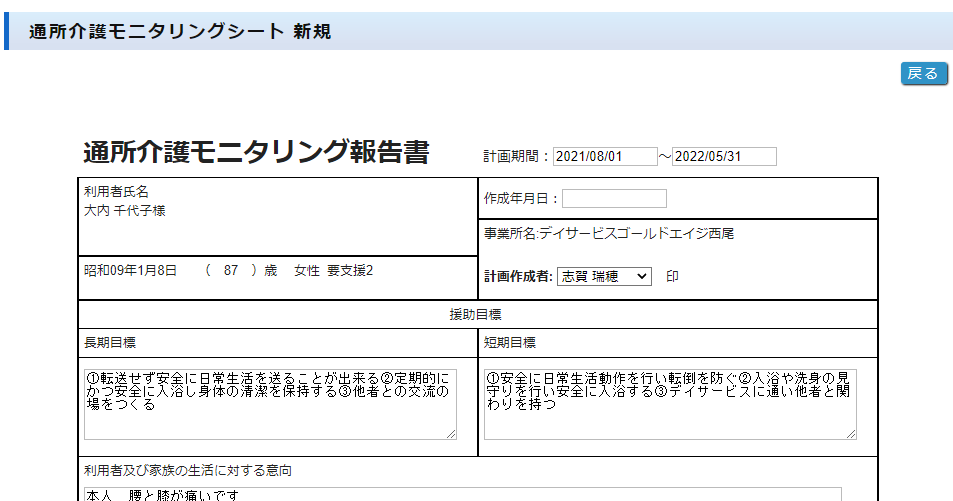Click inside the 短期目標 text area

(x=669, y=403)
